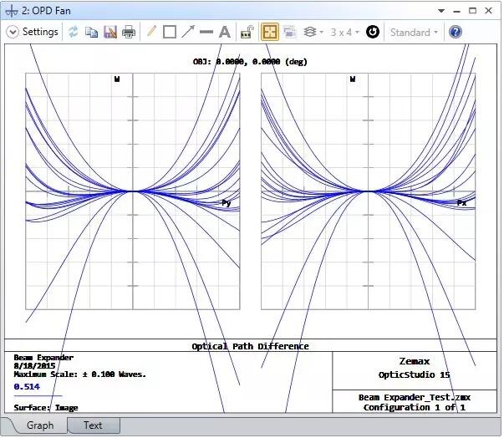Toggle the highlighted active cursor button

[270, 32]
